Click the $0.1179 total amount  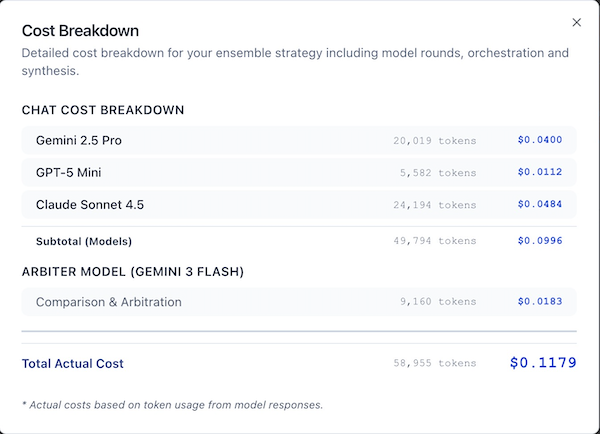click(x=543, y=362)
